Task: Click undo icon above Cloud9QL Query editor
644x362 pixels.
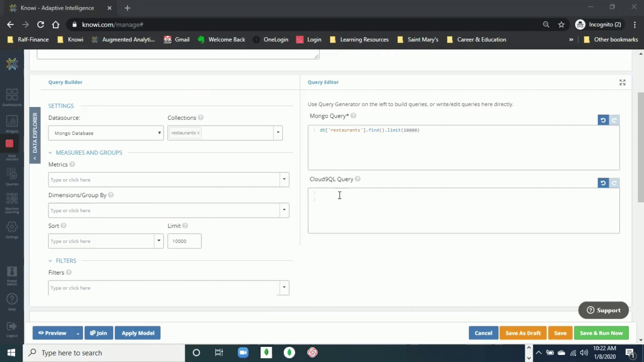Action: 603,183
